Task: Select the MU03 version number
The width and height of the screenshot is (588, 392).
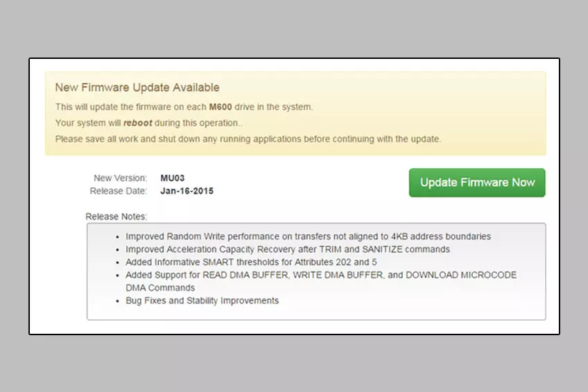Action: (x=173, y=178)
